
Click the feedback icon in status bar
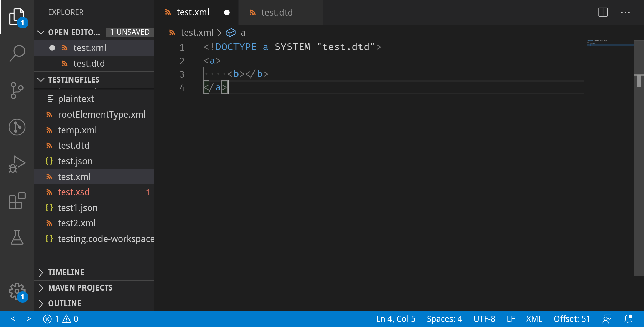(607, 319)
